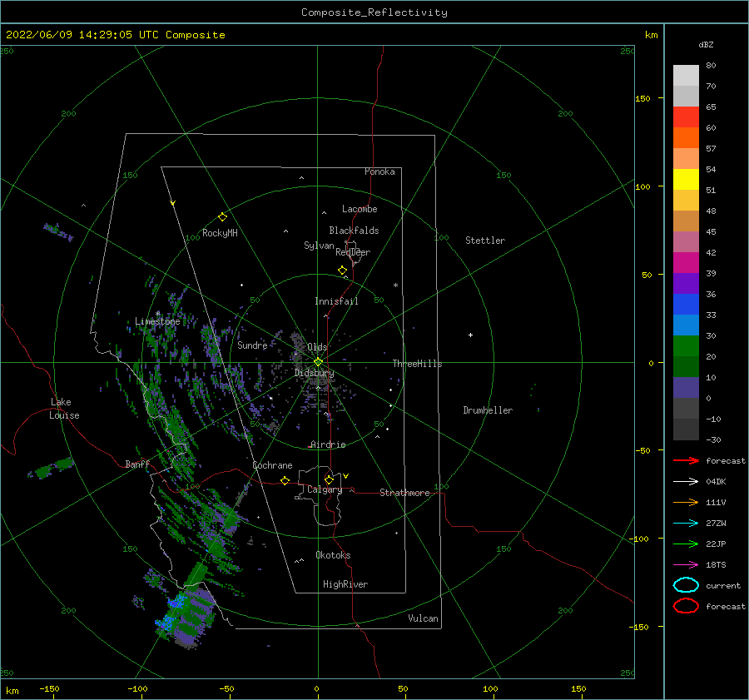Select the Lacombe label
The height and width of the screenshot is (700, 749).
pos(360,209)
